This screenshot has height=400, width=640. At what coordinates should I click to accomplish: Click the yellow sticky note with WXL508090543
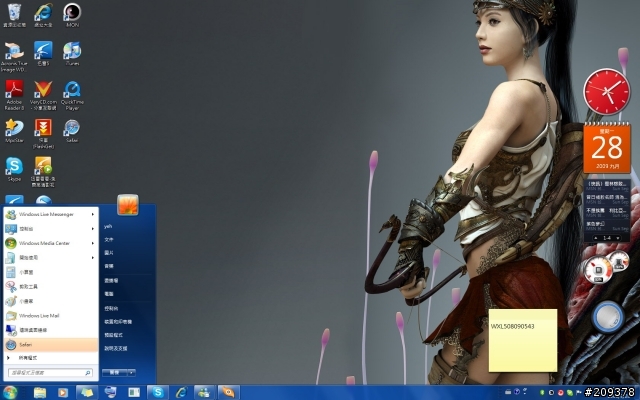click(x=523, y=340)
